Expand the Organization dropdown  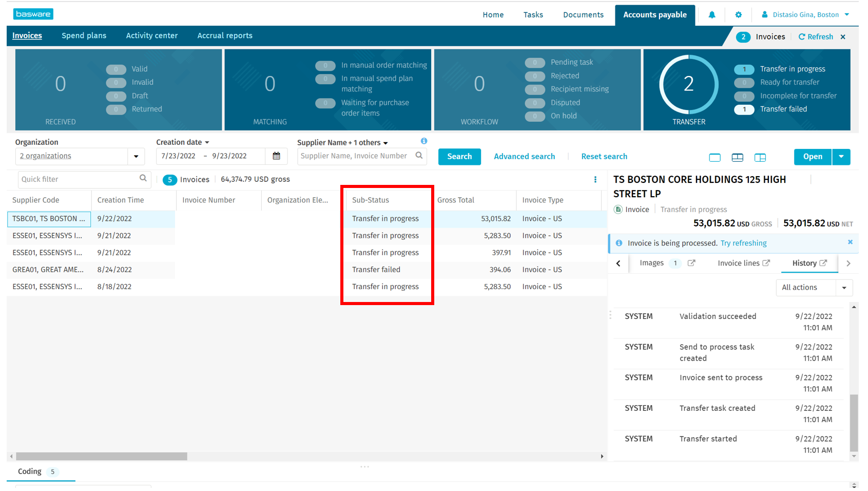pos(136,156)
